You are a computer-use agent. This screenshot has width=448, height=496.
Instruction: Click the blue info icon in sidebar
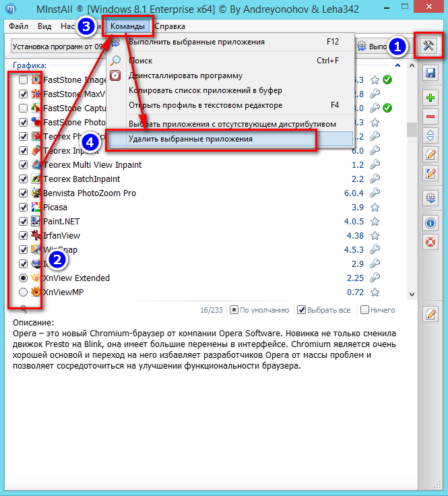click(430, 222)
